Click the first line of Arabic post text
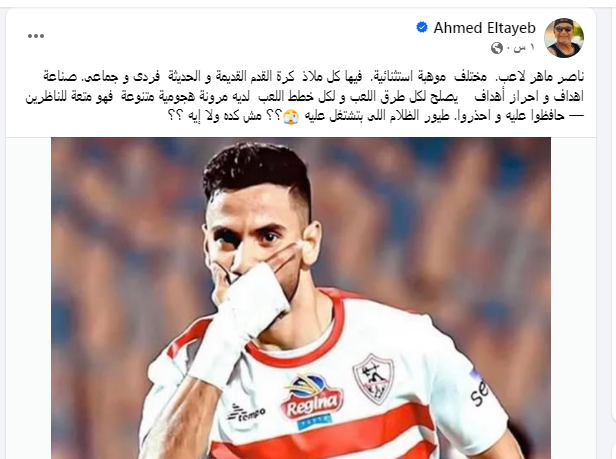 (314, 76)
